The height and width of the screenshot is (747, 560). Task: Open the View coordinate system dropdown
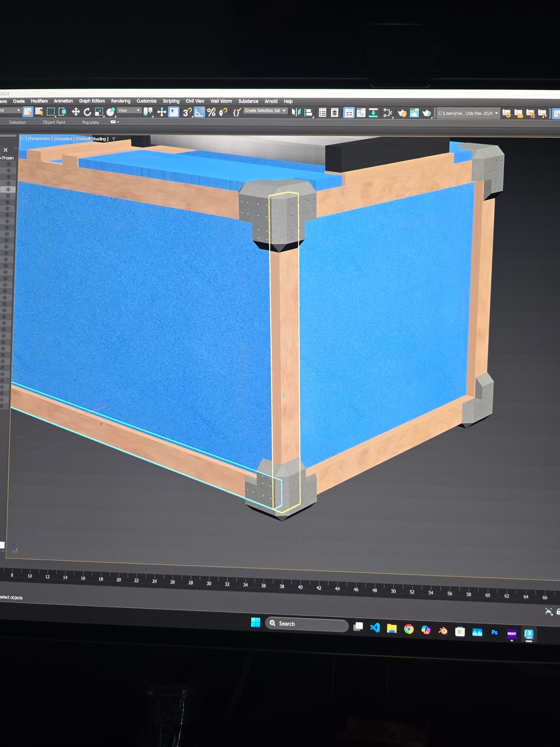click(x=129, y=110)
